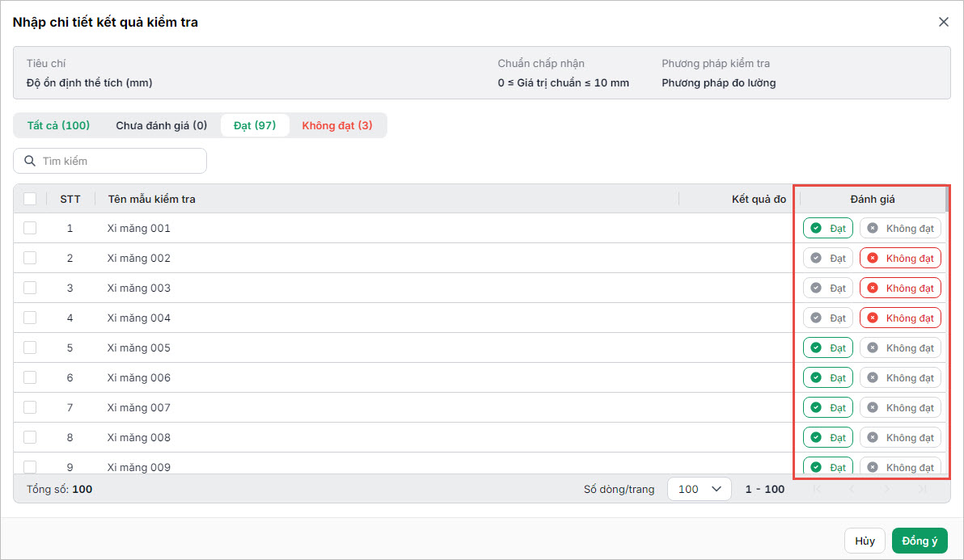This screenshot has width=964, height=560.
Task: Mark Xi măng 006 as Không đạt
Action: (900, 377)
